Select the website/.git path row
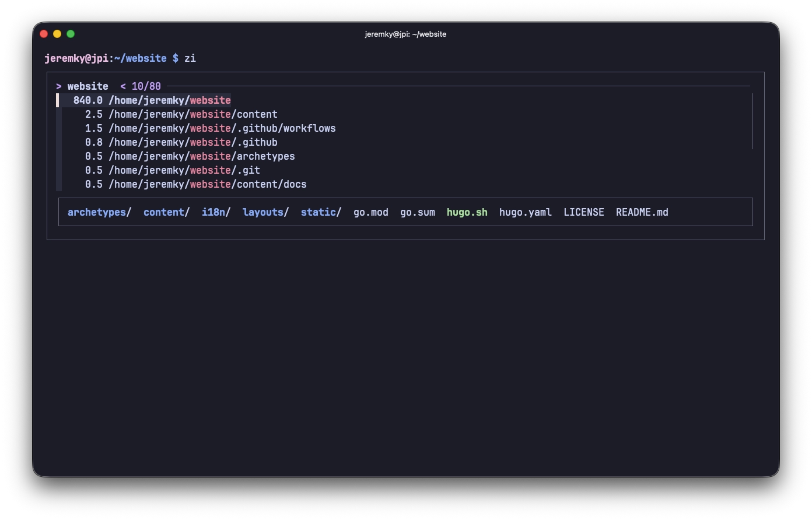 pos(172,170)
